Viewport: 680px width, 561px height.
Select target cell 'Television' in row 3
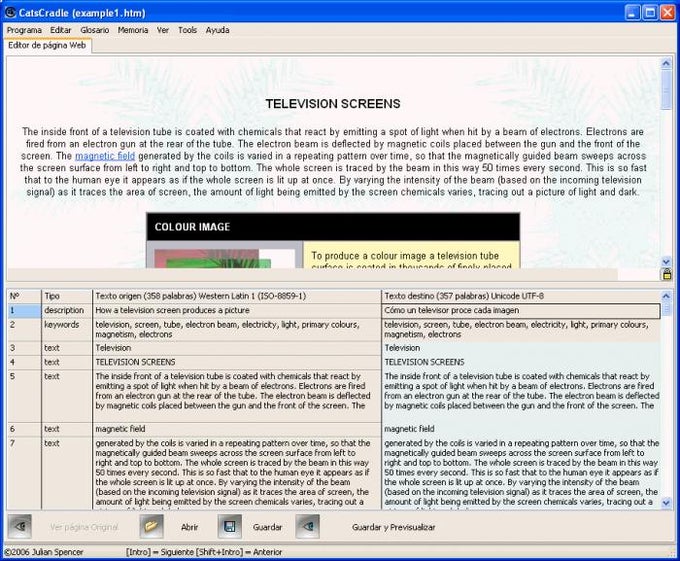pyautogui.click(x=521, y=348)
